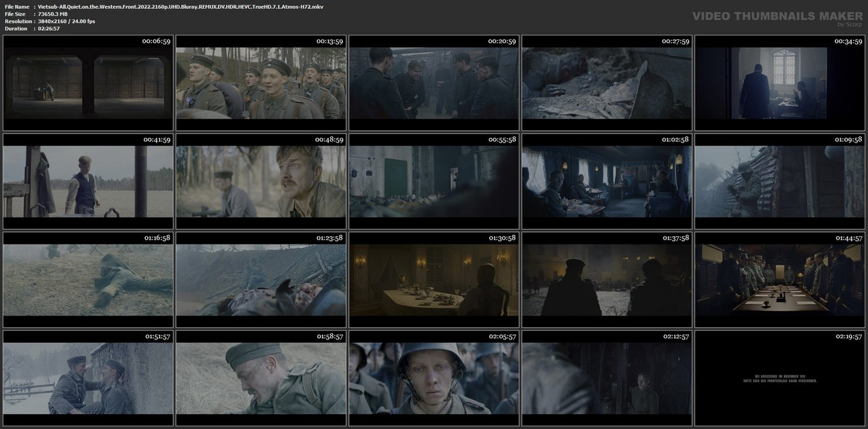View the still at 01:44:57
This screenshot has height=429, width=868.
point(780,280)
